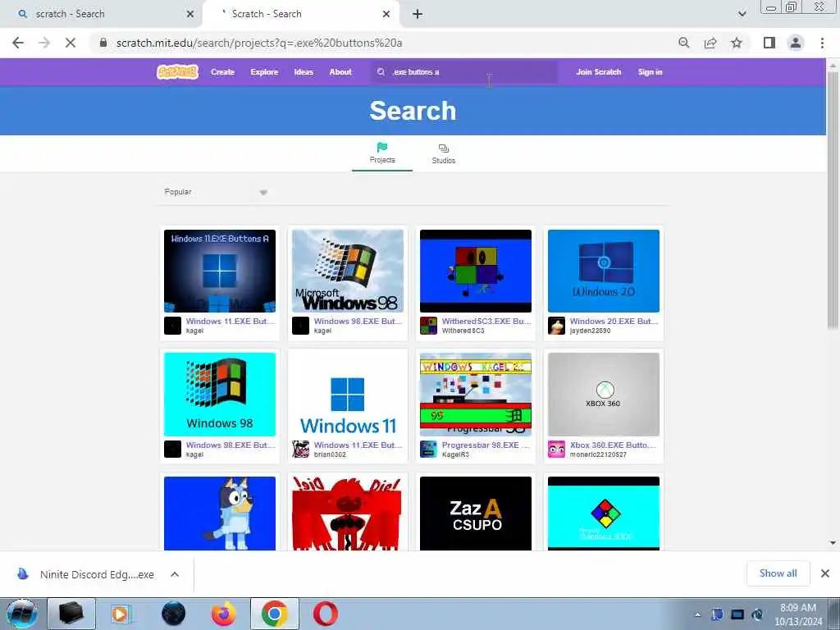Click Join Scratch link

click(x=598, y=72)
